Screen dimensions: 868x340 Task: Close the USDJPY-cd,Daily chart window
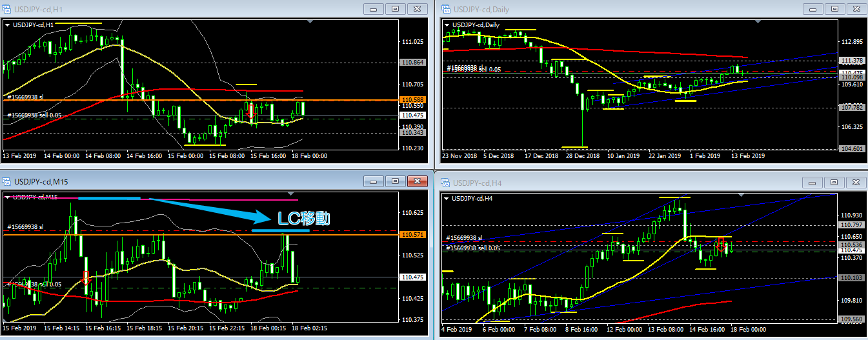point(856,8)
